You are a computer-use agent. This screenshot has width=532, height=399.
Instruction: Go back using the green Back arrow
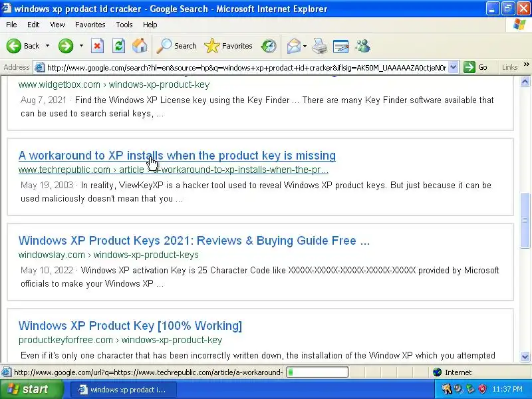14,46
